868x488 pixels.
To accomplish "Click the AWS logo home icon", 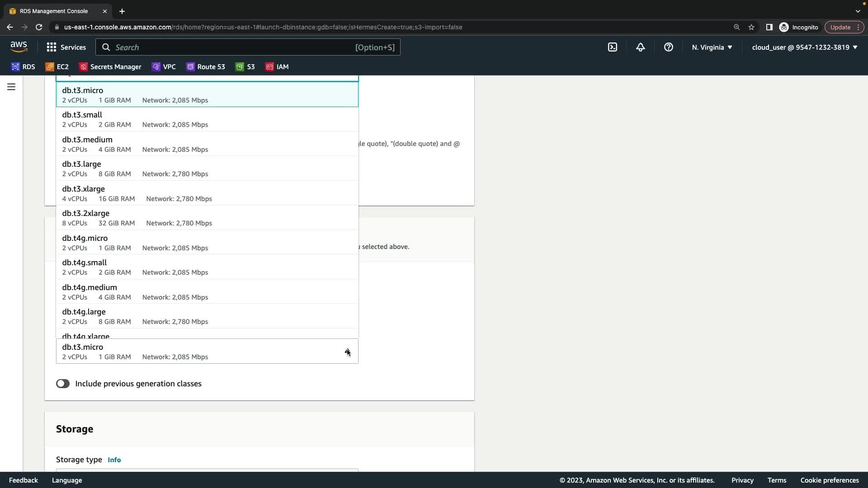I will pos(19,47).
